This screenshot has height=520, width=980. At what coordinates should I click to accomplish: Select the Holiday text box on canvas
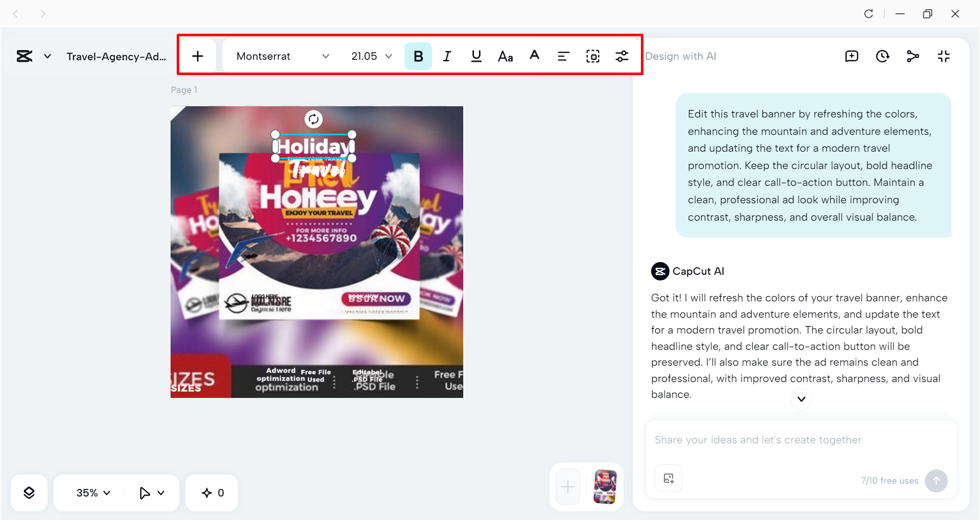pos(314,147)
